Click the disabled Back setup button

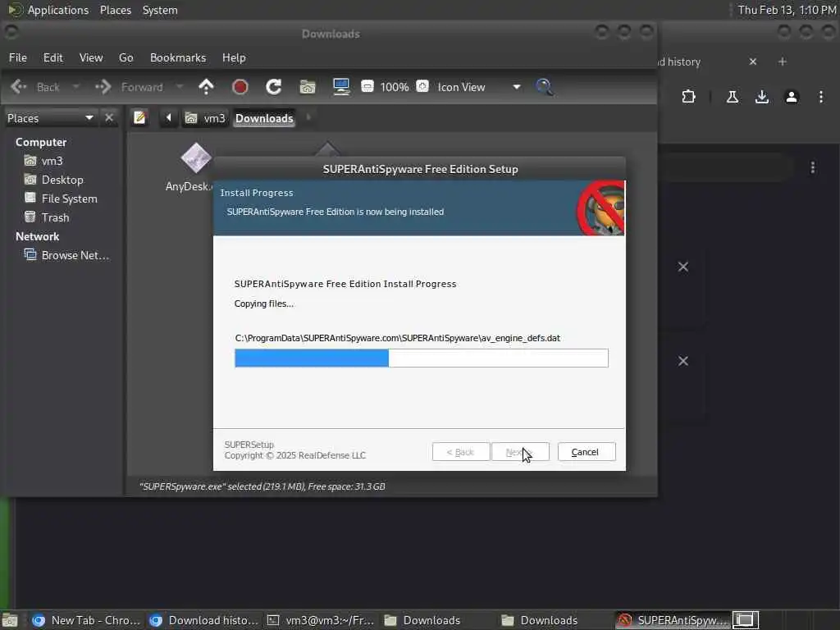461,452
